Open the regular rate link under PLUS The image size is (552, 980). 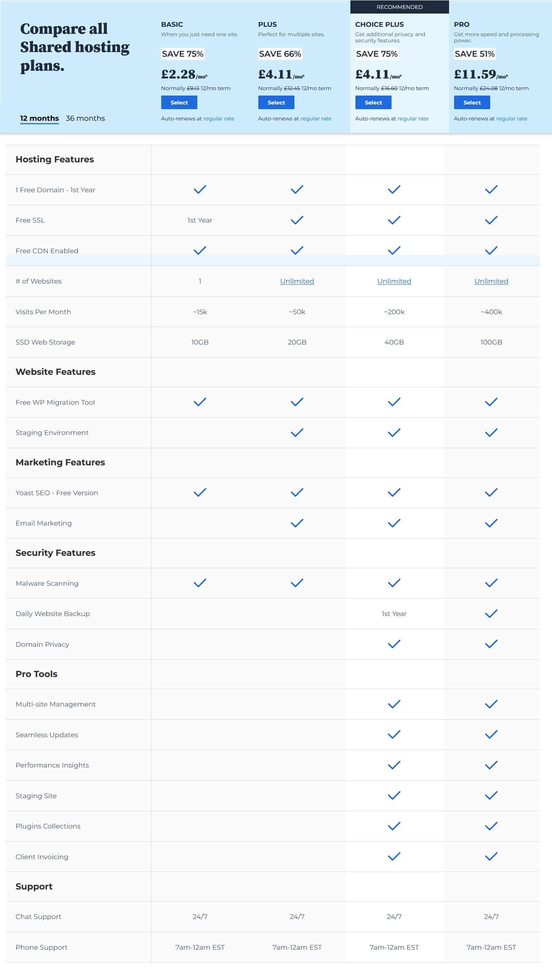point(316,118)
